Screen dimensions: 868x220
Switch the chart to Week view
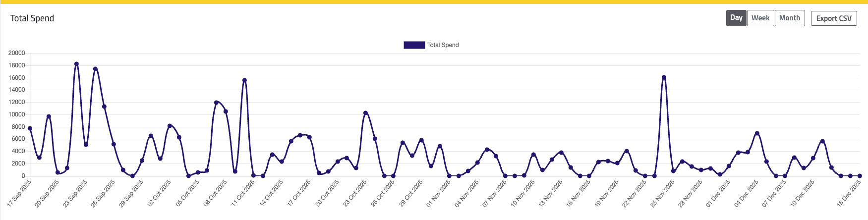760,18
